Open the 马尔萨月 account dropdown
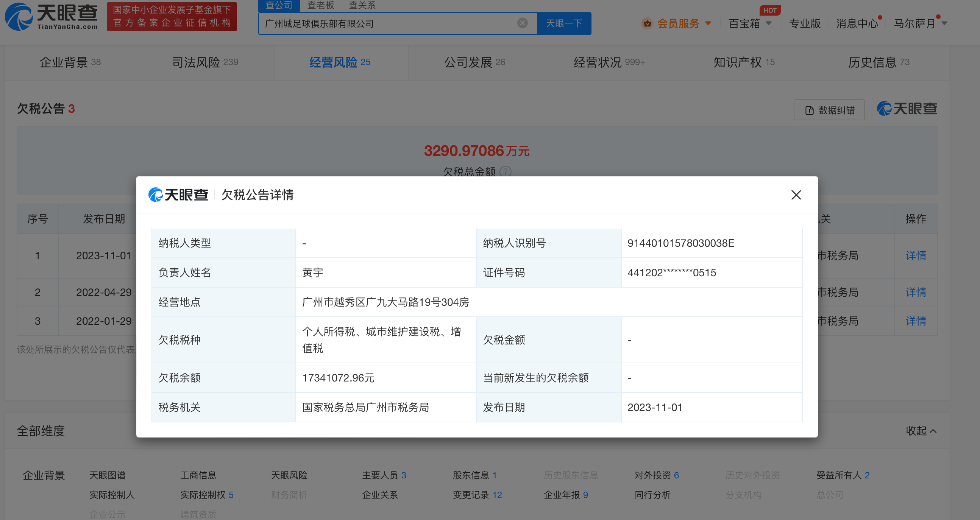 coord(920,23)
